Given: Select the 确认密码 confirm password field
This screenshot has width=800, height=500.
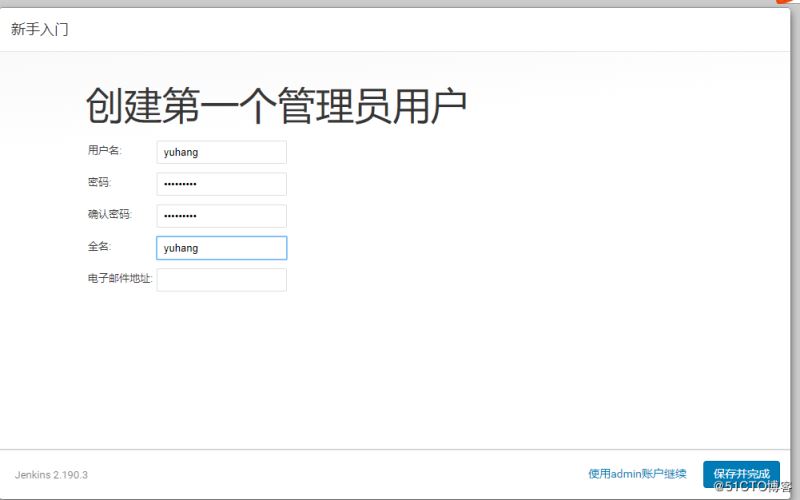Looking at the screenshot, I should point(221,216).
